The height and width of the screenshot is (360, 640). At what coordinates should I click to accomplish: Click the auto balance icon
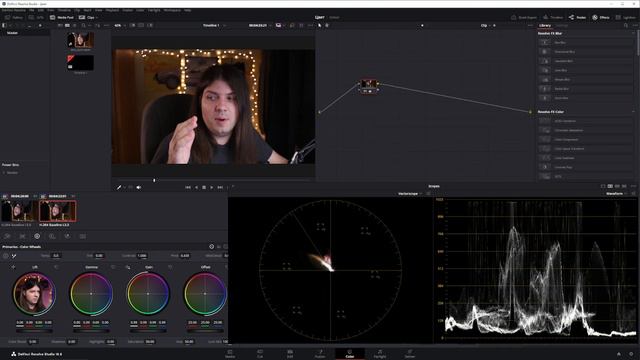6,256
